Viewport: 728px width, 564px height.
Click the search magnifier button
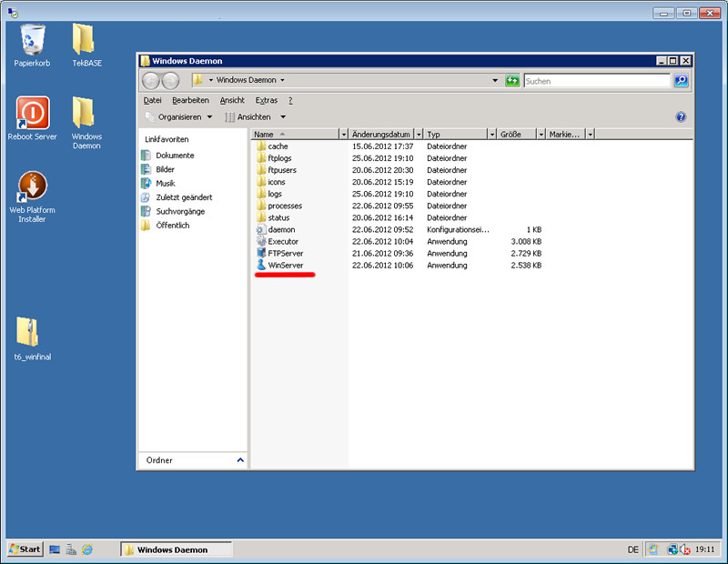click(681, 81)
